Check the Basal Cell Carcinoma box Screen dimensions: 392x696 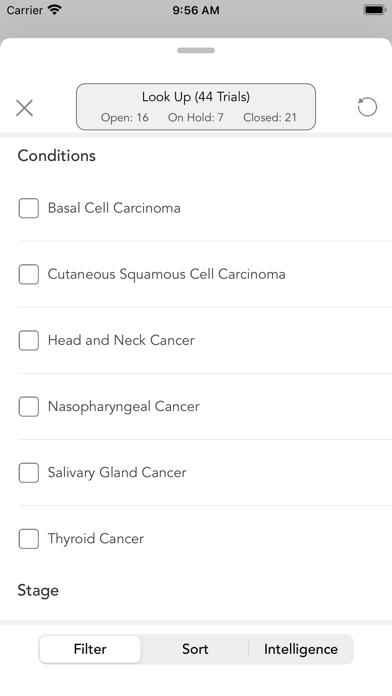click(x=29, y=208)
